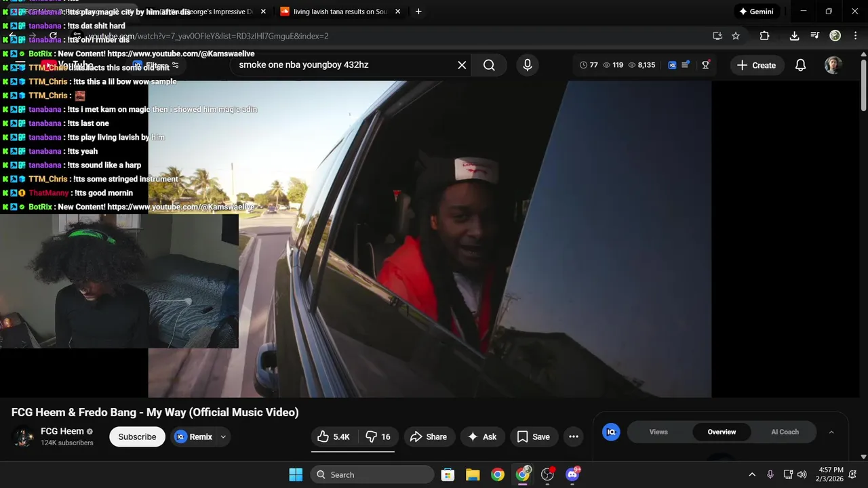Image resolution: width=868 pixels, height=488 pixels.
Task: Like the video with 5.4K likes
Action: [334, 437]
